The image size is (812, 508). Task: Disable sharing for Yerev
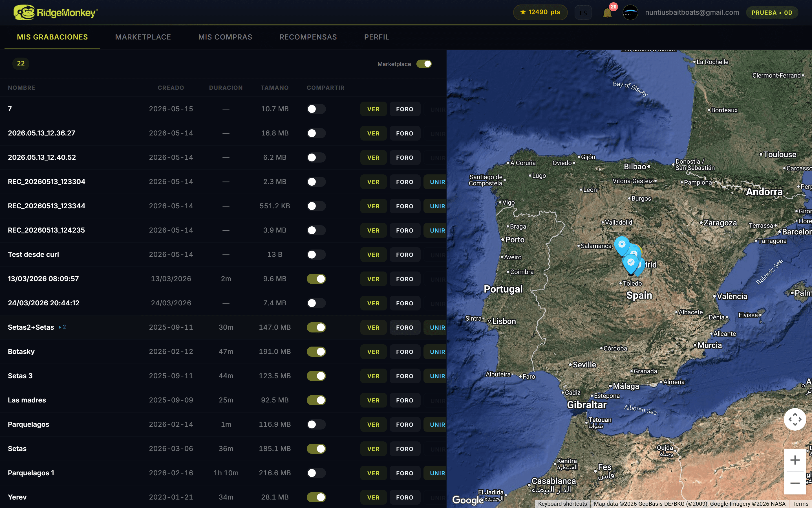(316, 497)
